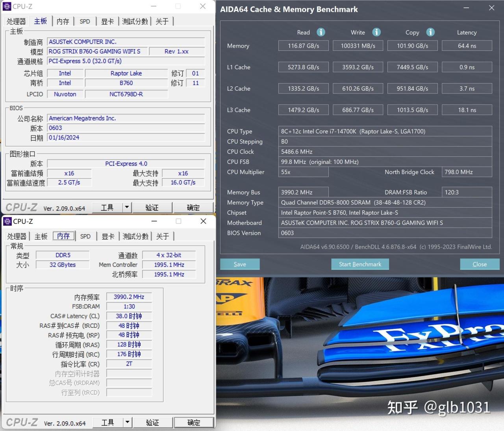The image size is (504, 431).
Task: Click CPU Multiplier value 55x
Action: click(303, 172)
